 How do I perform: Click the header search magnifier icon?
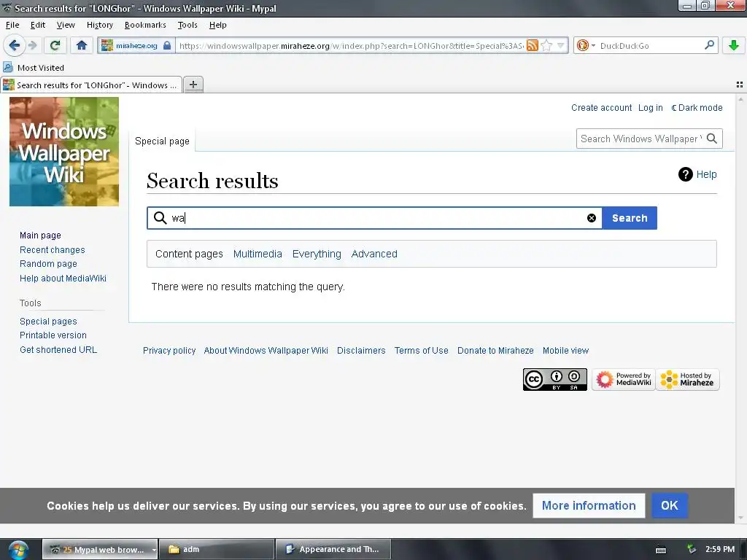click(712, 139)
